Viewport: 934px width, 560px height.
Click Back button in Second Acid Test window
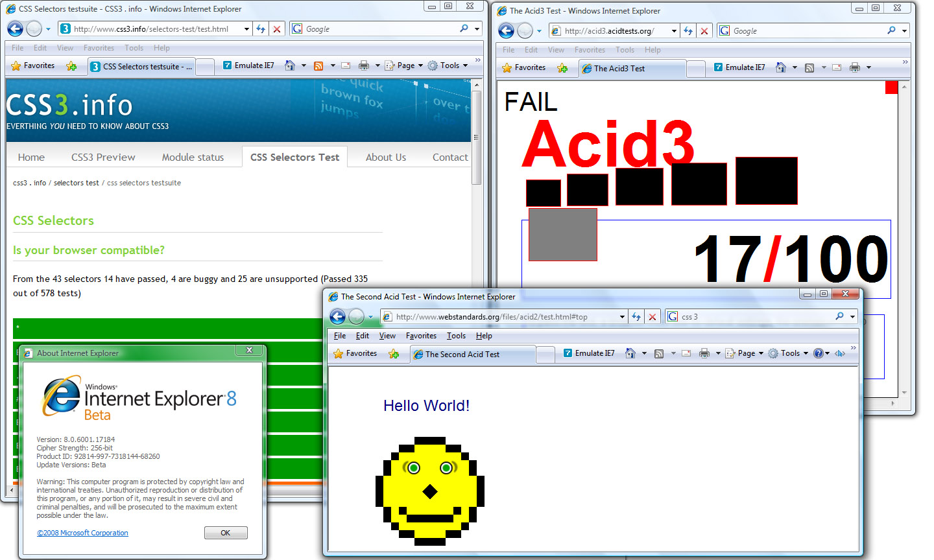[337, 316]
